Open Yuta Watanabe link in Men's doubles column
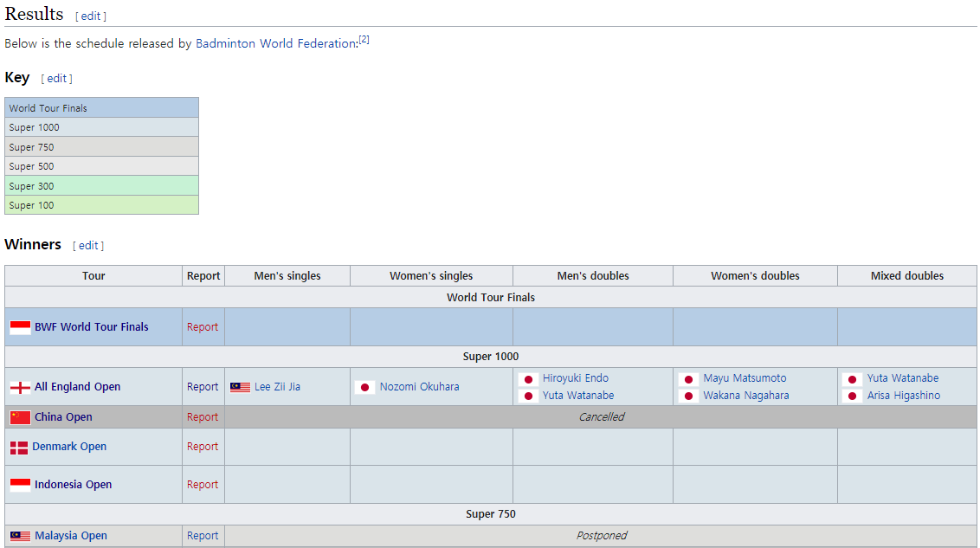The image size is (980, 548). point(578,396)
